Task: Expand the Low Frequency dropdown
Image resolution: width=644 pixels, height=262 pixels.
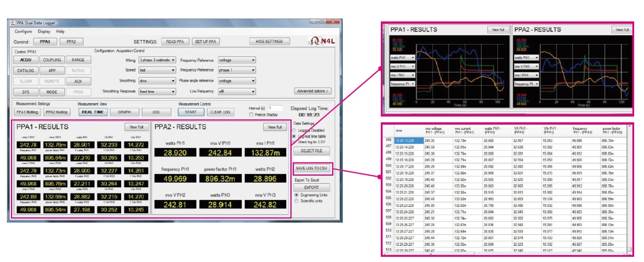Action: (237, 91)
